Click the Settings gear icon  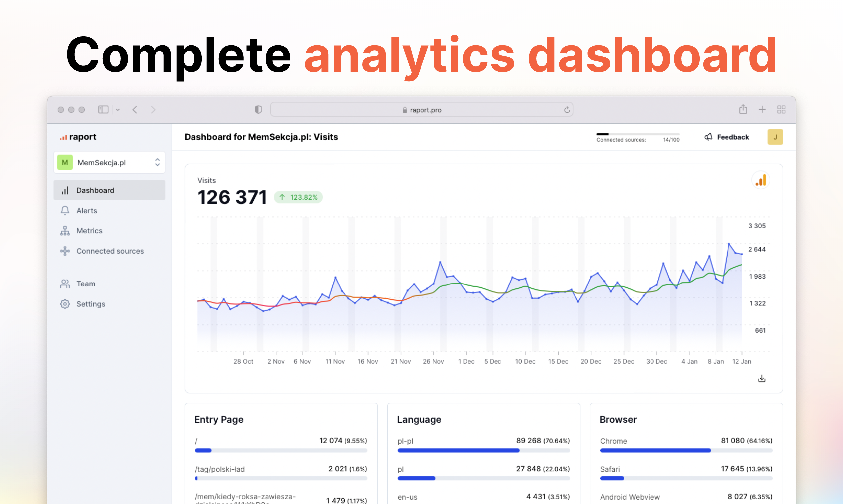pyautogui.click(x=65, y=304)
